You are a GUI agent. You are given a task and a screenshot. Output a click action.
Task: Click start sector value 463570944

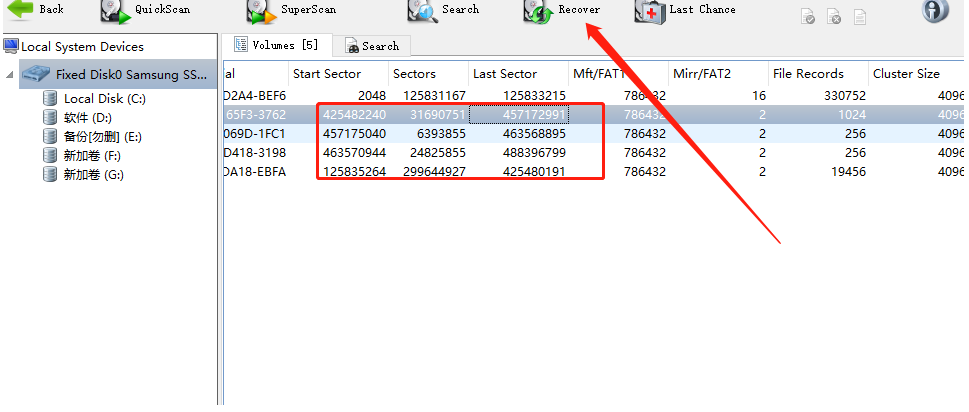point(354,153)
